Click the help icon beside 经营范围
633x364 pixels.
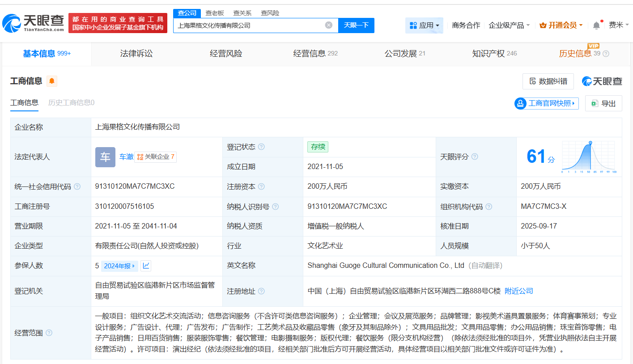click(x=48, y=333)
